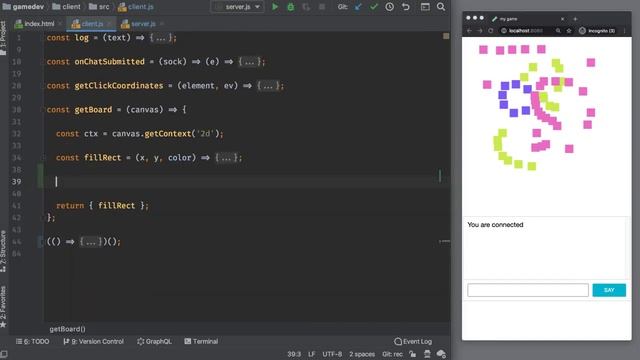Click the getBoard() breadcrumb below editor
Viewport: 640px width, 360px height.
[x=68, y=329]
